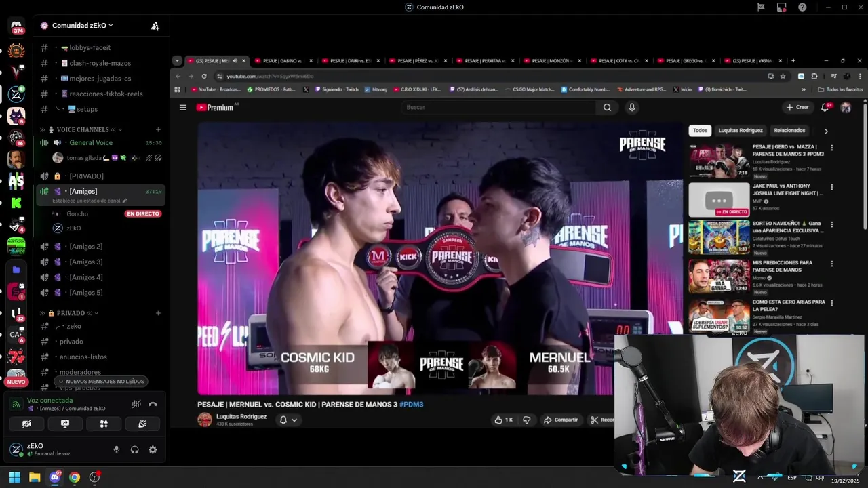This screenshot has height=488, width=868.
Task: Open the hltv.org bookmark
Action: [375, 89]
